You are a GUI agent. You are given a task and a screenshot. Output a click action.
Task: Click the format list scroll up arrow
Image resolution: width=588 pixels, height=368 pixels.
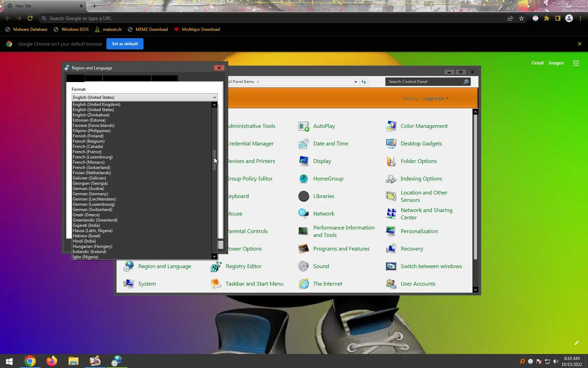pyautogui.click(x=215, y=105)
